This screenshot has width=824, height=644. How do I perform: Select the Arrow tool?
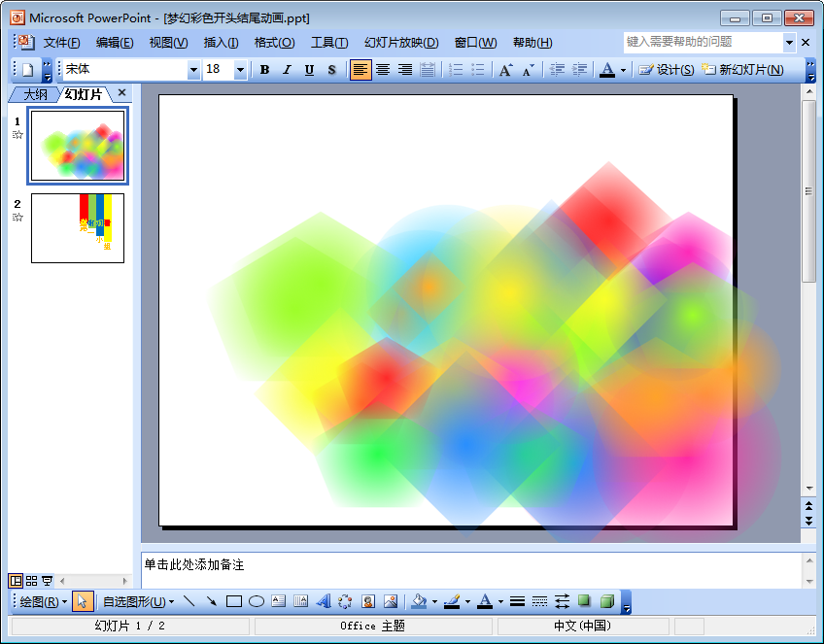point(212,601)
